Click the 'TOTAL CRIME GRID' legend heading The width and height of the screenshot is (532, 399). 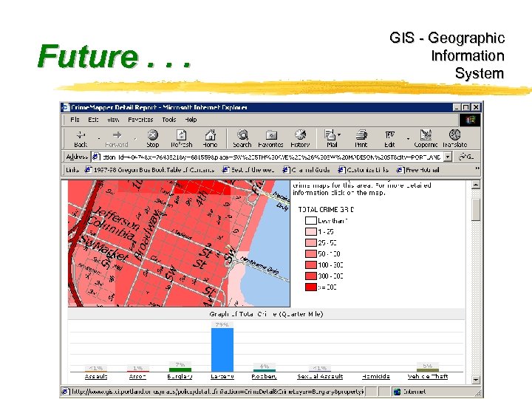pyautogui.click(x=326, y=209)
